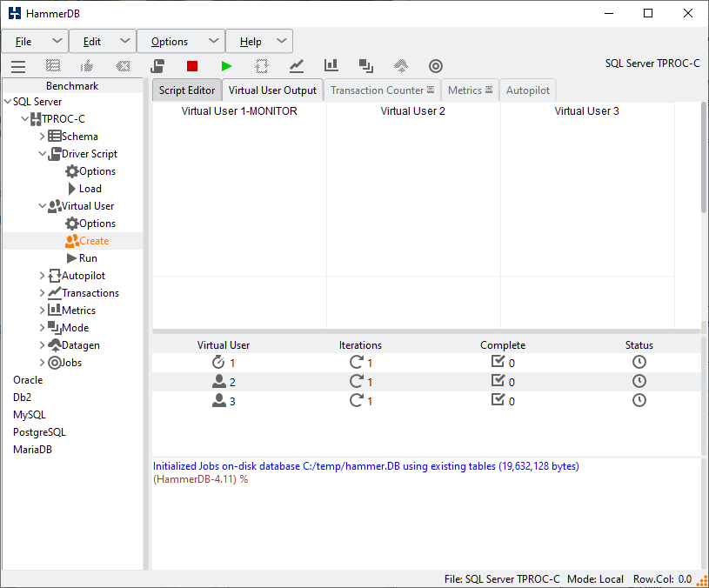
Task: Collapse the Virtual User node
Action: coord(43,206)
